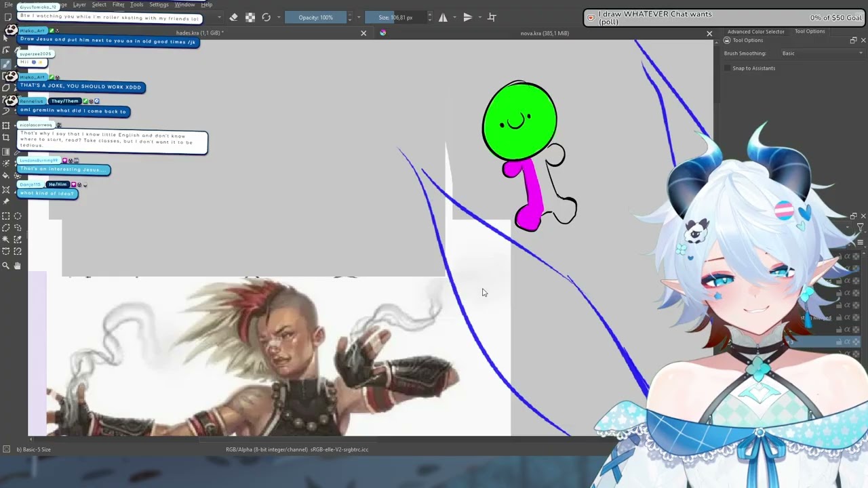Open the Window menu

[184, 5]
